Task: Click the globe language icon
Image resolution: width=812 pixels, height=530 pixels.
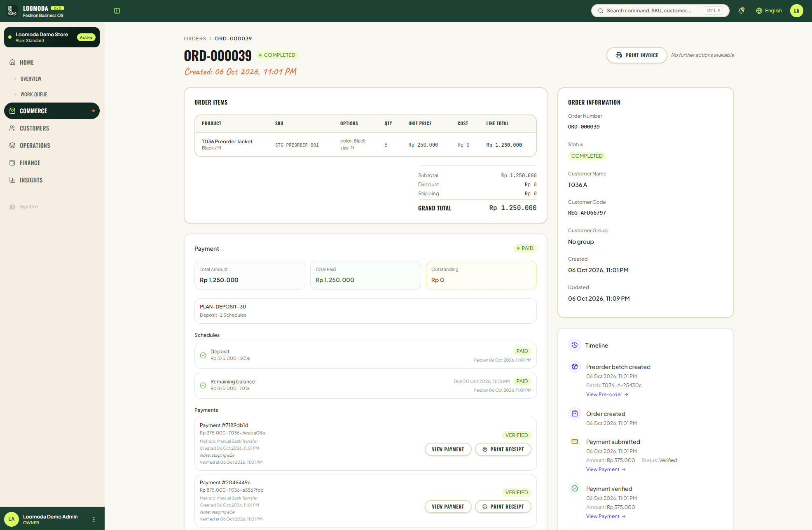Action: click(x=759, y=11)
